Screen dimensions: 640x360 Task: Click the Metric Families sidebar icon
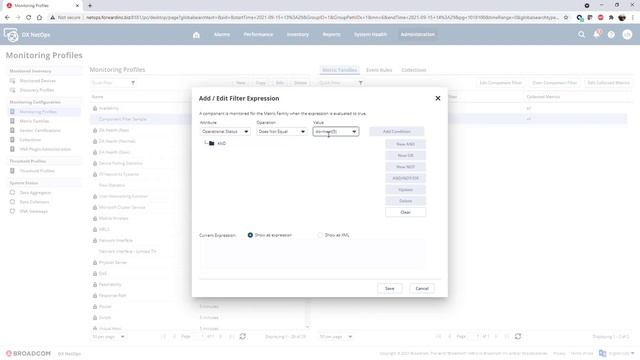coord(12,121)
